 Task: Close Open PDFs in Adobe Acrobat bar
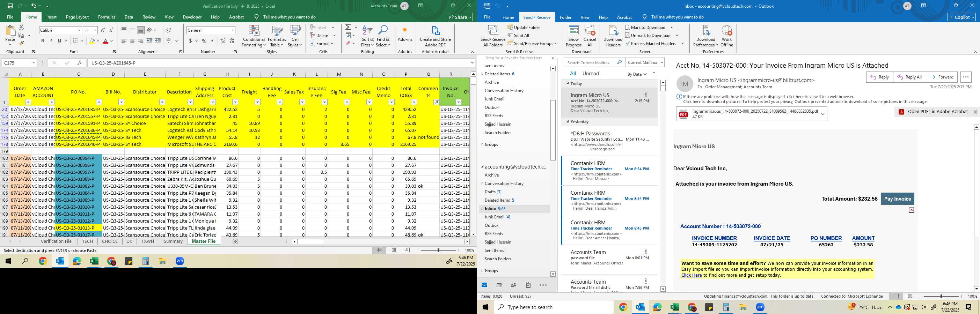[x=975, y=112]
